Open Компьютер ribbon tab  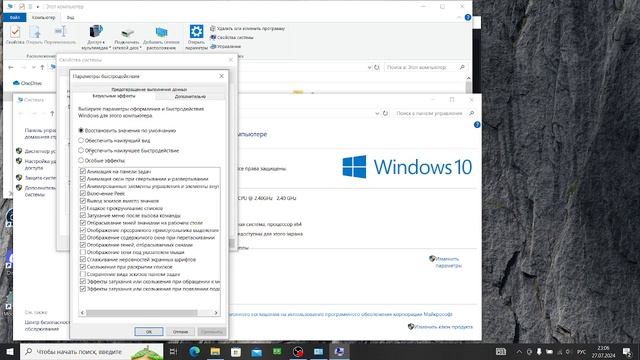click(43, 18)
